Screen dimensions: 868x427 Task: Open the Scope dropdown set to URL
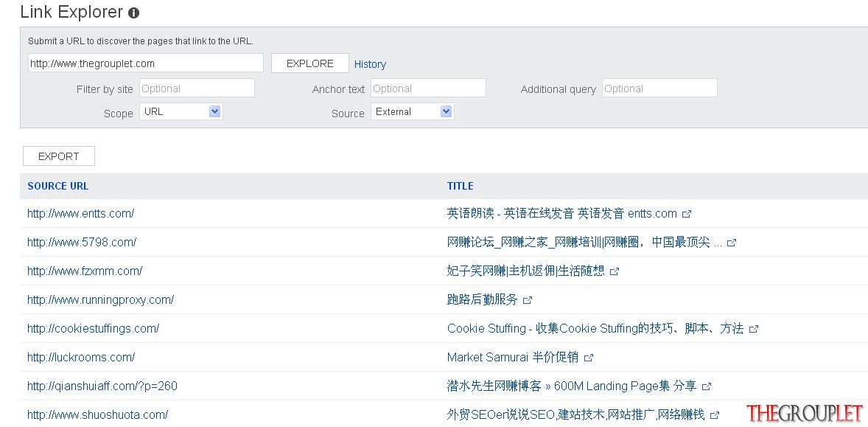coord(181,111)
